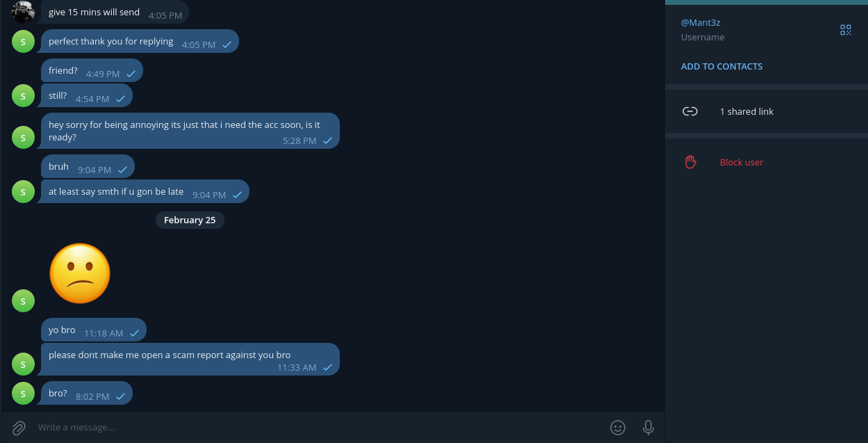Image resolution: width=868 pixels, height=443 pixels.
Task: Add this user to contacts
Action: coord(721,67)
